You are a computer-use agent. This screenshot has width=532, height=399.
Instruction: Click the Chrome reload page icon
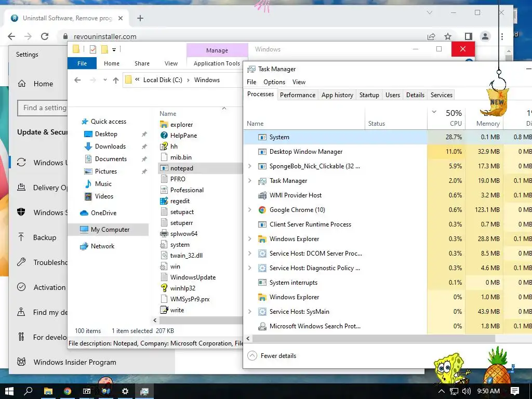point(45,36)
